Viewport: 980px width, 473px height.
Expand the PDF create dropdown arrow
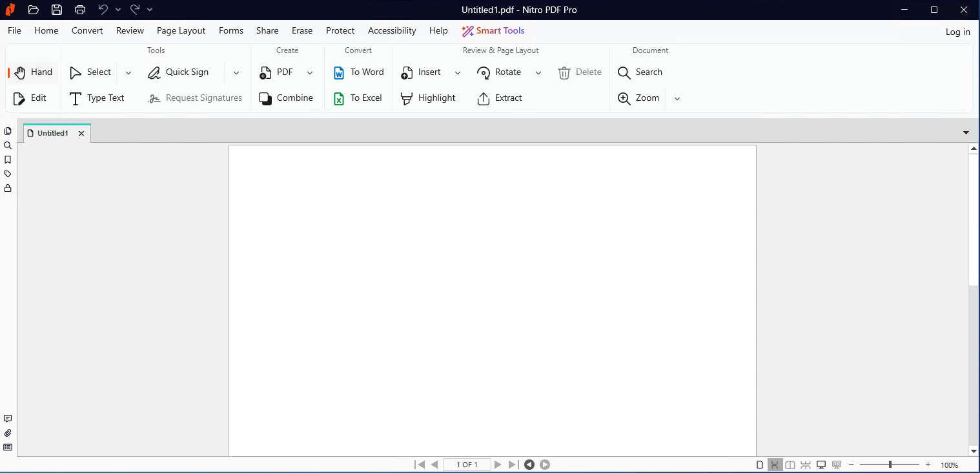click(310, 73)
